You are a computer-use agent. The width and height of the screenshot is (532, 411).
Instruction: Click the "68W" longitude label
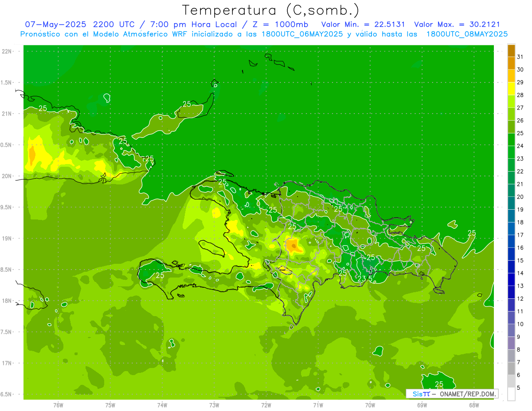pos(474,405)
